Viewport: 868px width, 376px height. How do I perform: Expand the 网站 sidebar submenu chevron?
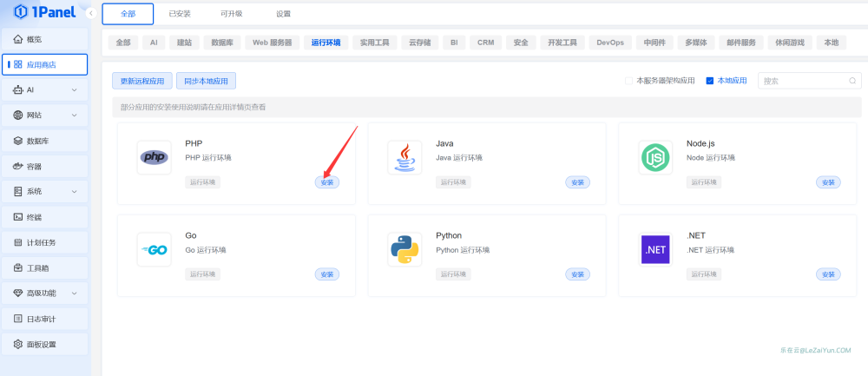coord(75,115)
